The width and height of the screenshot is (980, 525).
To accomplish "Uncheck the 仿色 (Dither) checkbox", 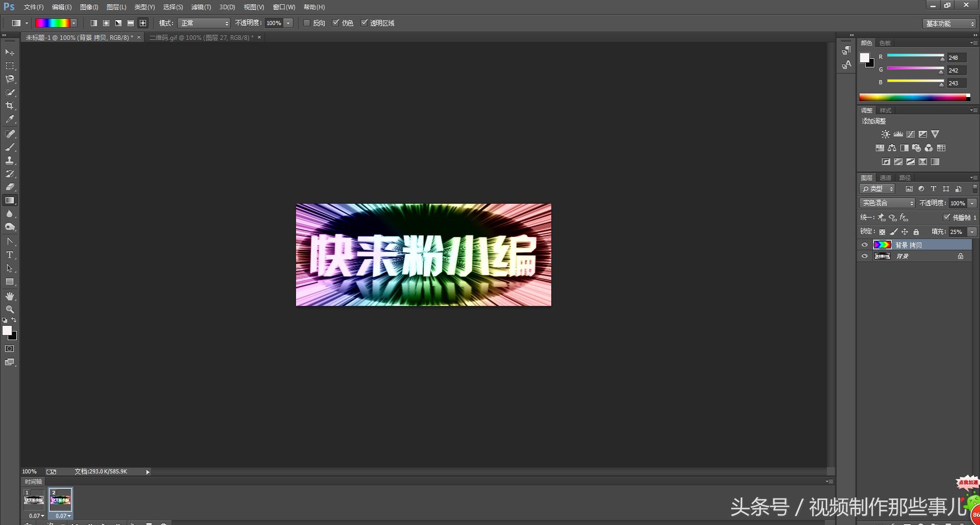I will tap(336, 23).
